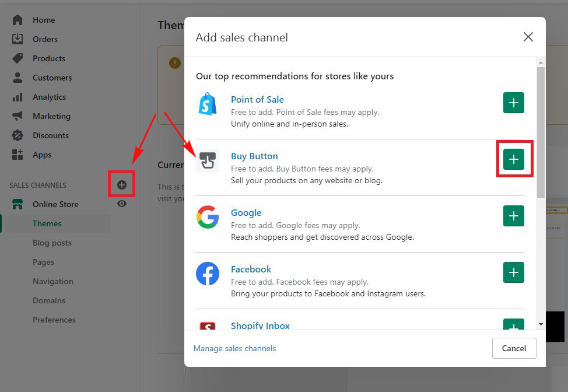Open the Marketing section
Viewport: 568px width, 392px height.
tap(51, 116)
